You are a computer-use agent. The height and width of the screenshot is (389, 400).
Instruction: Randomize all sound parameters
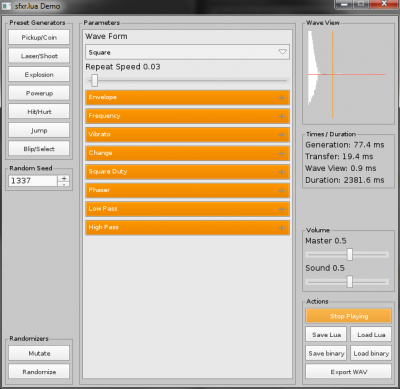coord(39,372)
